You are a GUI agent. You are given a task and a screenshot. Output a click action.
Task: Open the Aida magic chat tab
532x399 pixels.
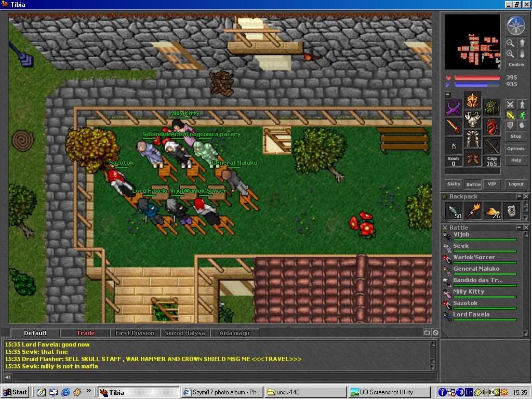point(235,333)
